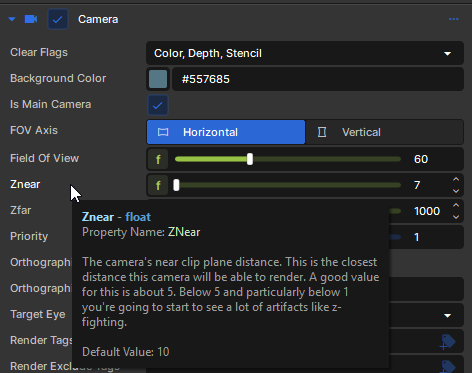Collapse the Camera component section arrow
The height and width of the screenshot is (373, 472).
tap(12, 19)
